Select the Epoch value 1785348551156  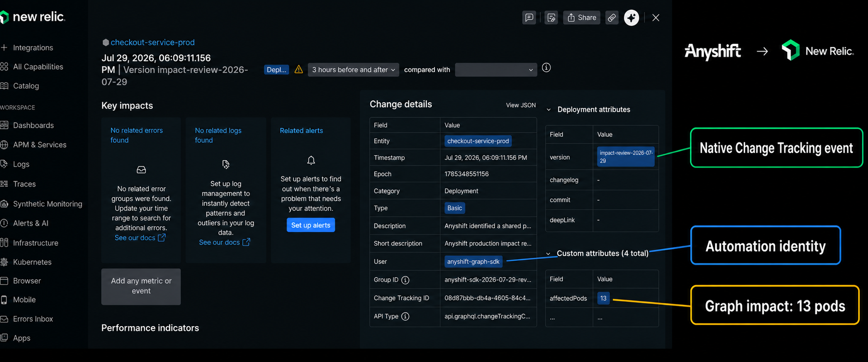pyautogui.click(x=467, y=174)
